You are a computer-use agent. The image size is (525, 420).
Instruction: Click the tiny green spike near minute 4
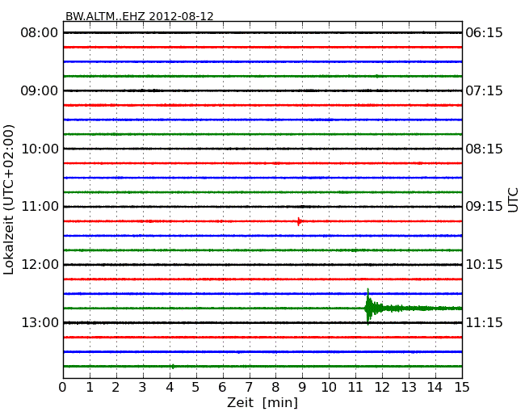173,367
